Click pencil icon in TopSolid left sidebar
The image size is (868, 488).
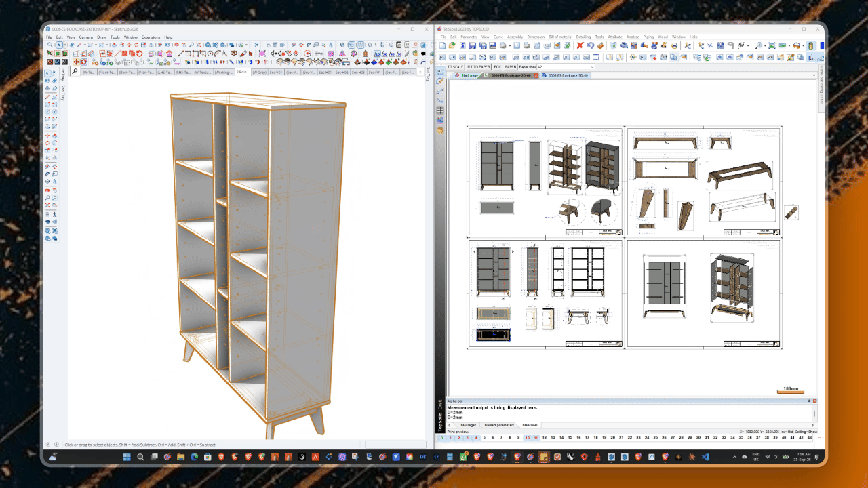point(439,81)
